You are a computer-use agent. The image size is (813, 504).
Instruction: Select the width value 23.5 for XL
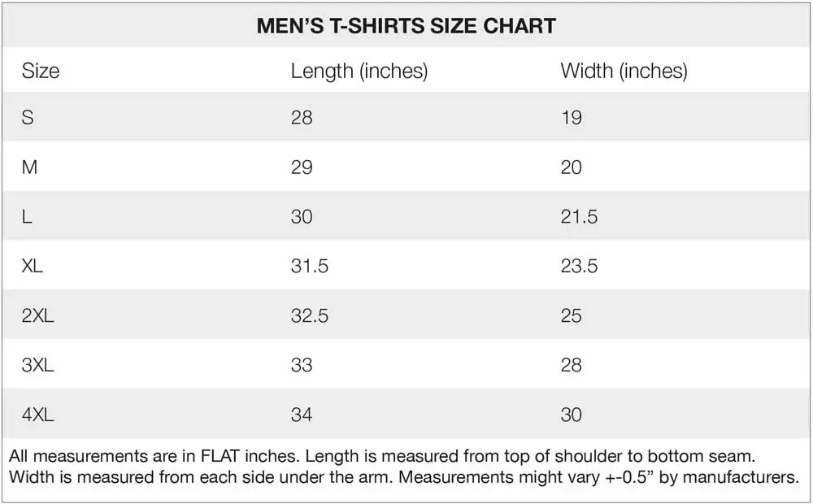click(x=579, y=267)
